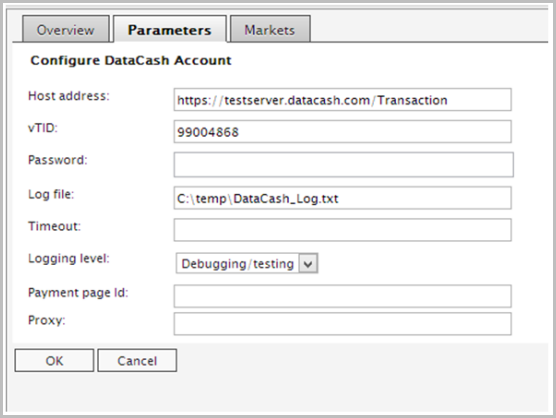Click the Host address label
Image resolution: width=556 pixels, height=418 pixels.
click(x=69, y=96)
